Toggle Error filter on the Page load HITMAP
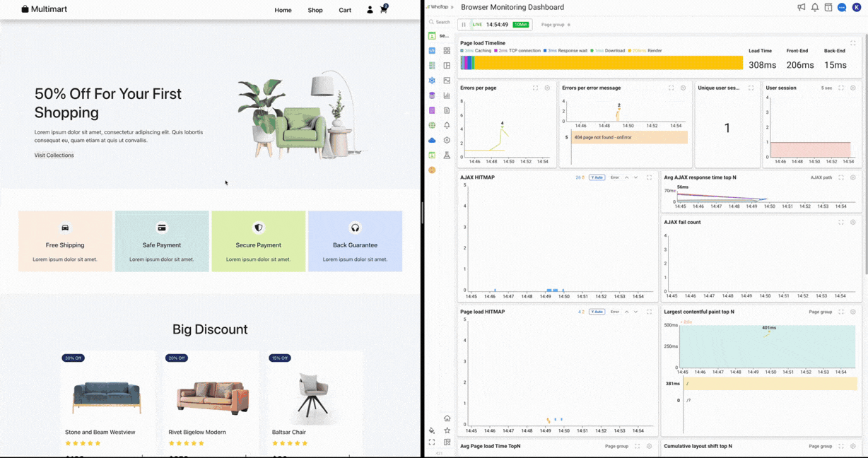868x458 pixels. (x=615, y=312)
